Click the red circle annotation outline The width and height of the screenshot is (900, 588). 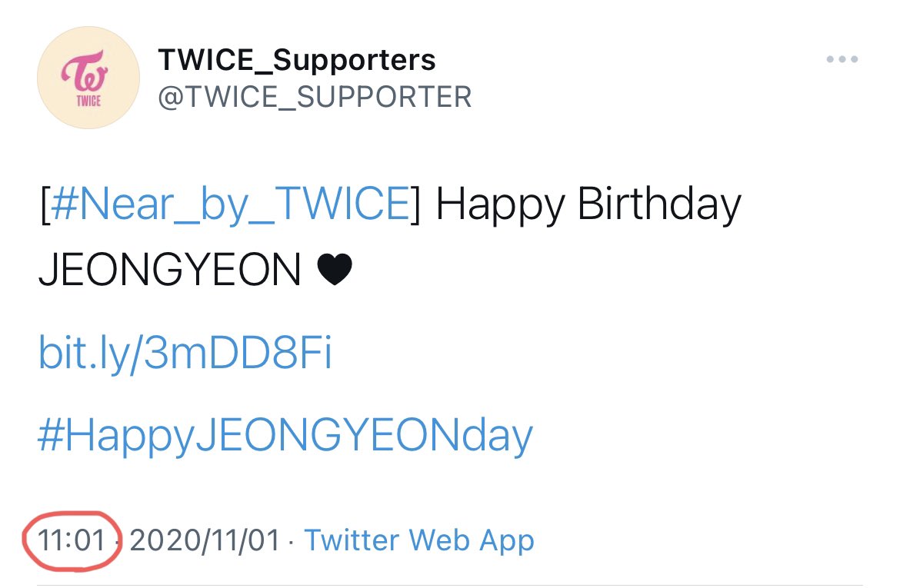click(x=72, y=540)
